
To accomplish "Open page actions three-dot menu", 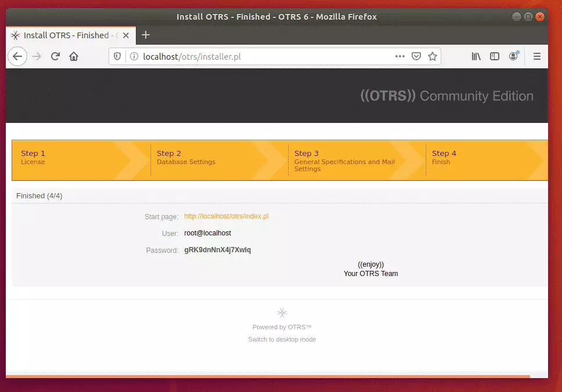I will (x=400, y=56).
